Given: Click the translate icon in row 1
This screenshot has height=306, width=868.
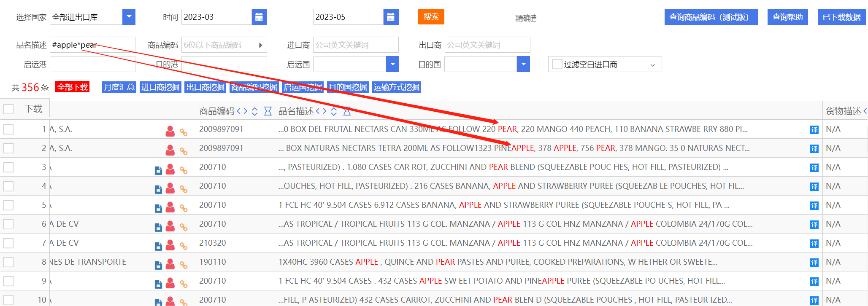Looking at the screenshot, I should pos(814,130).
